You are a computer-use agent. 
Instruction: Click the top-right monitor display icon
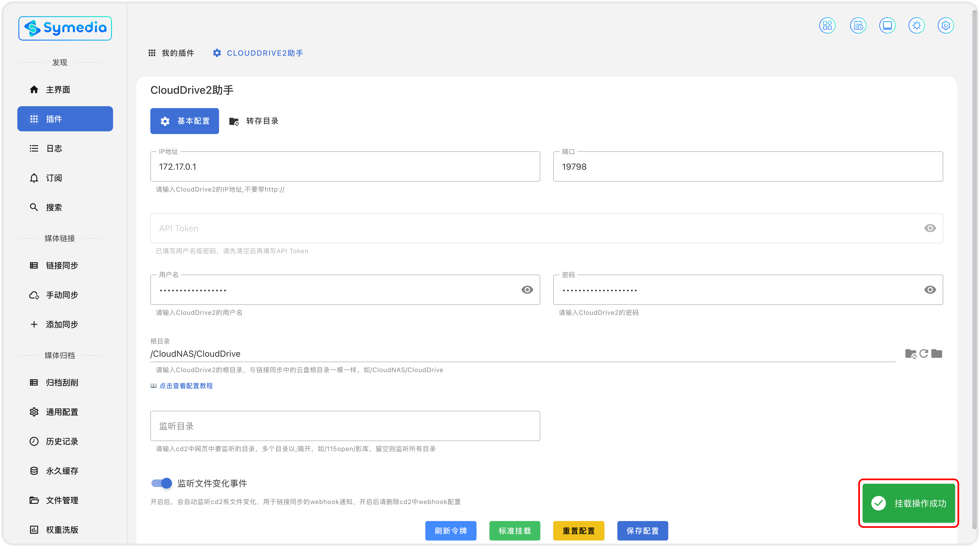click(887, 25)
